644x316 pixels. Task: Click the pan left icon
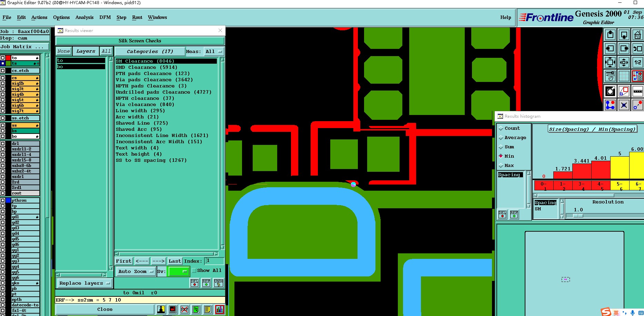coord(610,49)
